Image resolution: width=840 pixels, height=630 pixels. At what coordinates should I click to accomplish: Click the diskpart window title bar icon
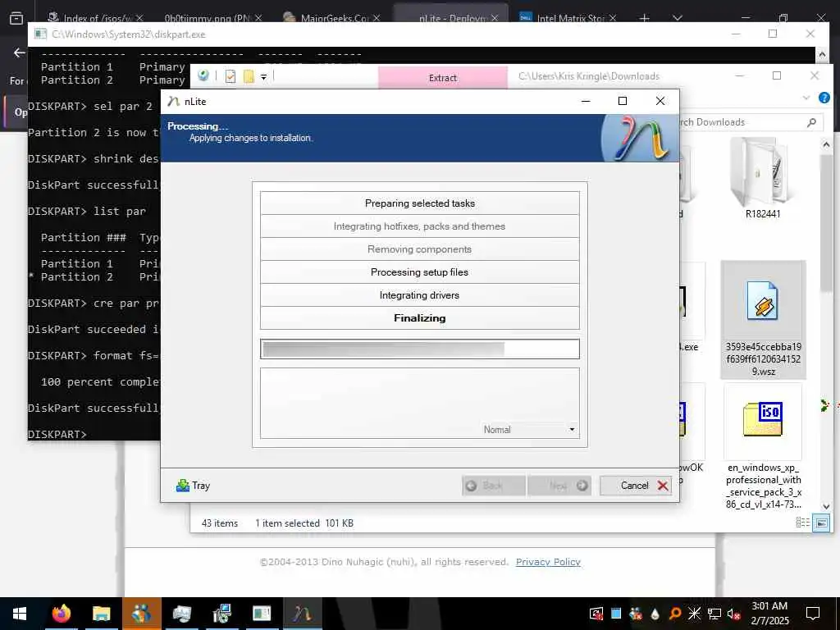point(41,34)
